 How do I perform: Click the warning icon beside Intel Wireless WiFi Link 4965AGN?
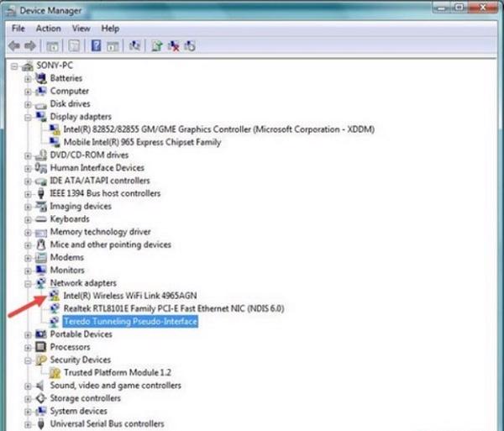point(55,296)
